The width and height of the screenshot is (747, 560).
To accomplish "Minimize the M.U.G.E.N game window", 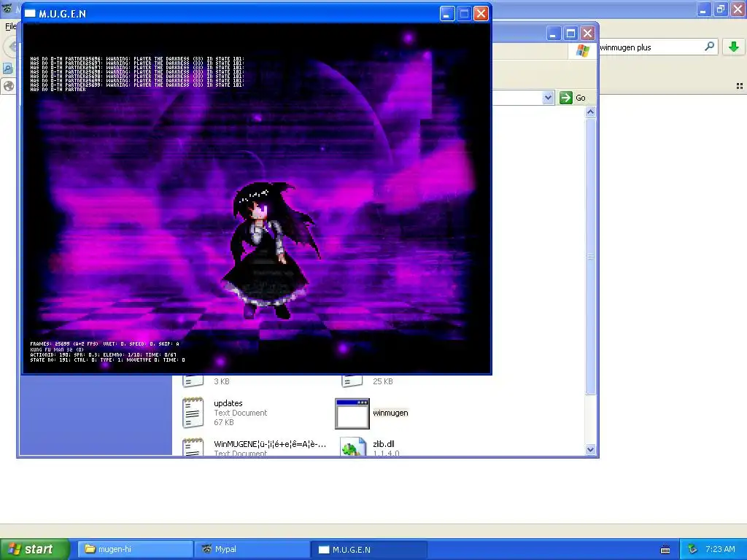I will click(x=446, y=14).
